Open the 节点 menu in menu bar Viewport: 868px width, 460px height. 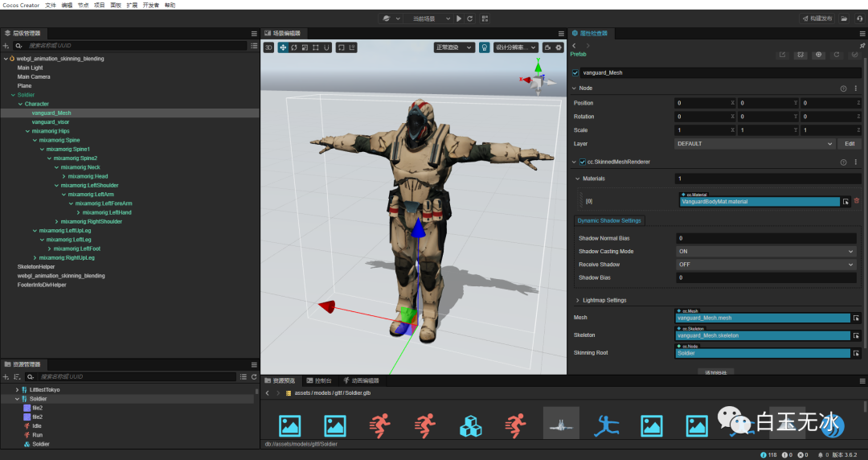(84, 5)
